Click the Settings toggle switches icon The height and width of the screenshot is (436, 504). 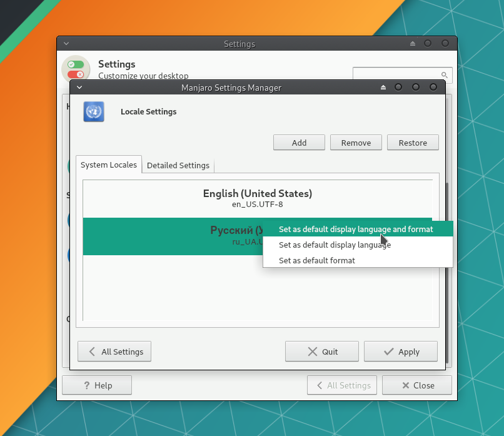click(x=76, y=69)
